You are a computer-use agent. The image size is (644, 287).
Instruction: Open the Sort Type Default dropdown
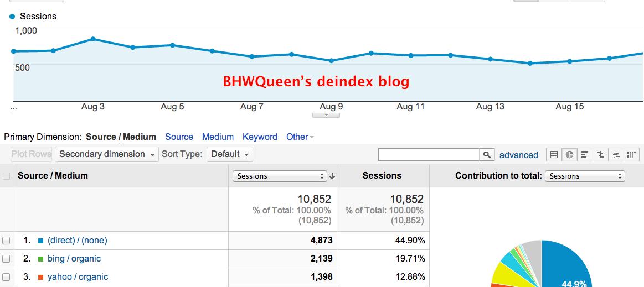230,154
